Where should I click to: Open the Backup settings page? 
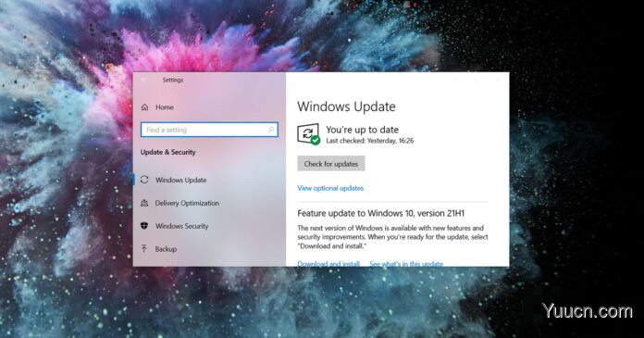166,249
